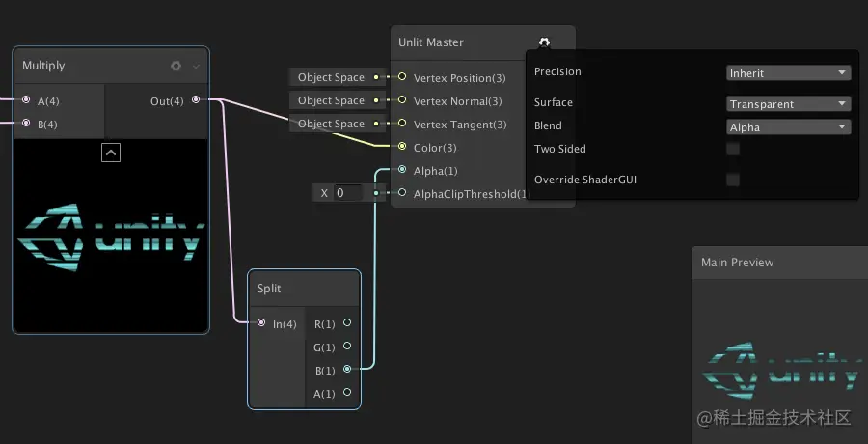Click the Split B(1) output port
This screenshot has height=444, width=868.
(x=347, y=369)
